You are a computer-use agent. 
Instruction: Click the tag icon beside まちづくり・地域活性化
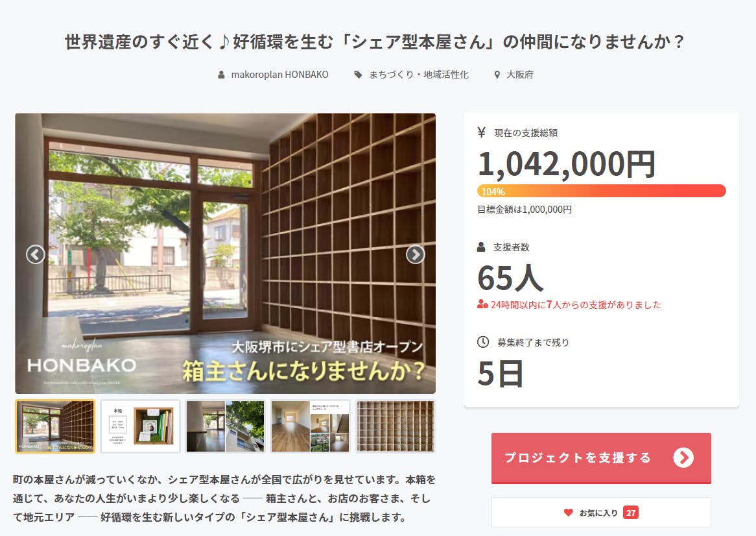(x=359, y=75)
